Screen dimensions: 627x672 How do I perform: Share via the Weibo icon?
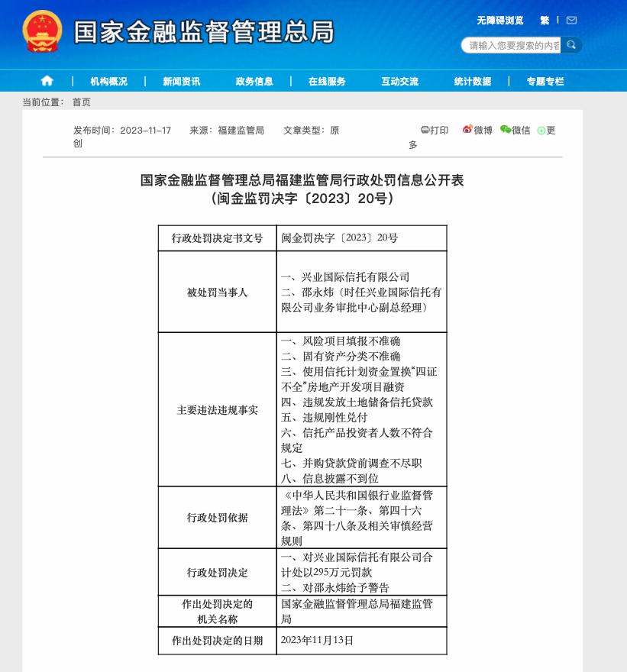pos(467,129)
